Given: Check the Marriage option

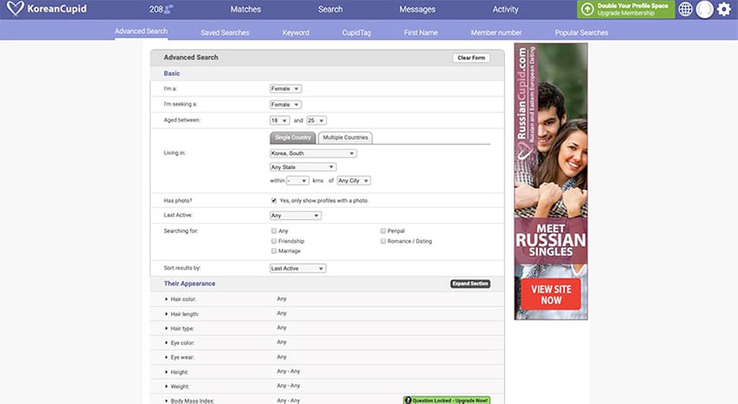Looking at the screenshot, I should 273,251.
